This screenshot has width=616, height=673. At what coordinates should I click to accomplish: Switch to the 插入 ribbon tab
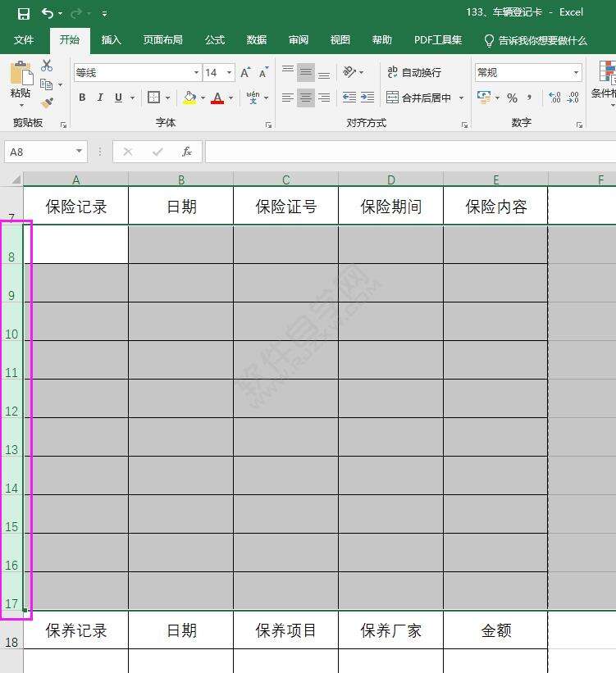coord(111,40)
